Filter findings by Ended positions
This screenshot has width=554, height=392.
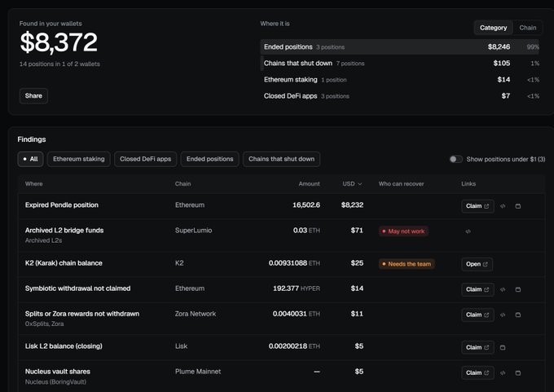210,159
